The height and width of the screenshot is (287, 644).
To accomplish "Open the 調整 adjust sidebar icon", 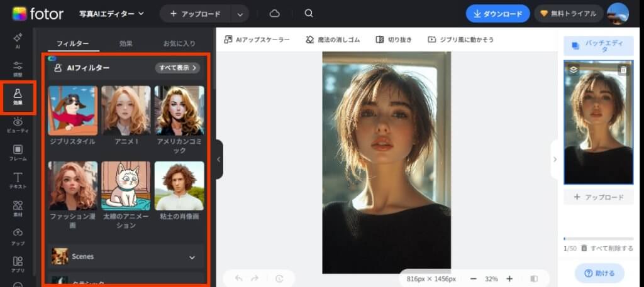I will click(x=18, y=69).
